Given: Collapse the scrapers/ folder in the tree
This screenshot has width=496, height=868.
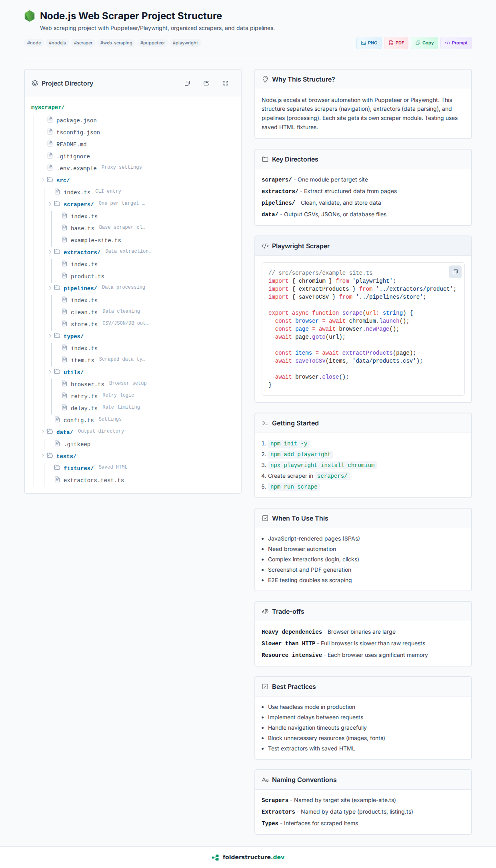Looking at the screenshot, I should click(50, 204).
